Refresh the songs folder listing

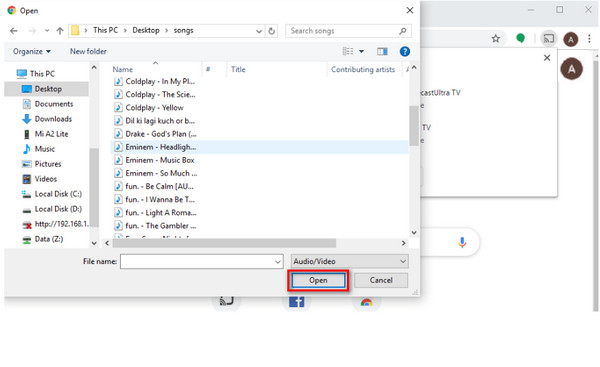[271, 31]
